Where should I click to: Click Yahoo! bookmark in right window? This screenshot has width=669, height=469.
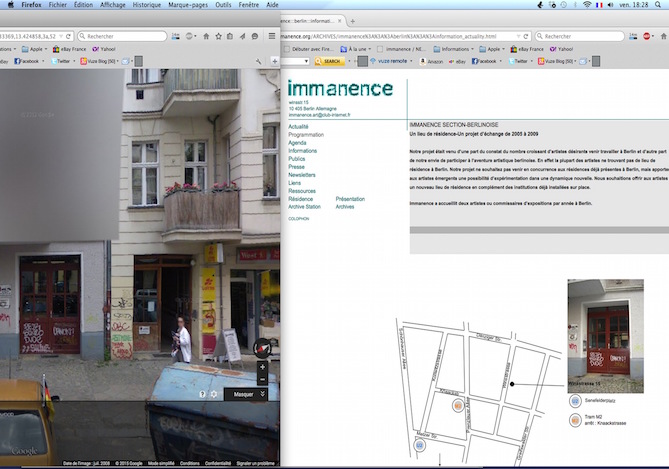click(x=561, y=49)
